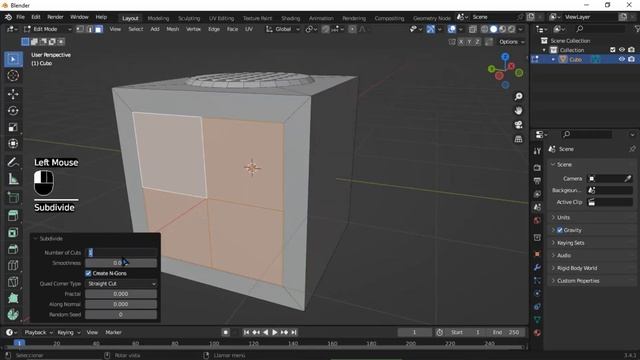640x360 pixels.
Task: Click the Number of Cuts field
Action: tap(121, 253)
